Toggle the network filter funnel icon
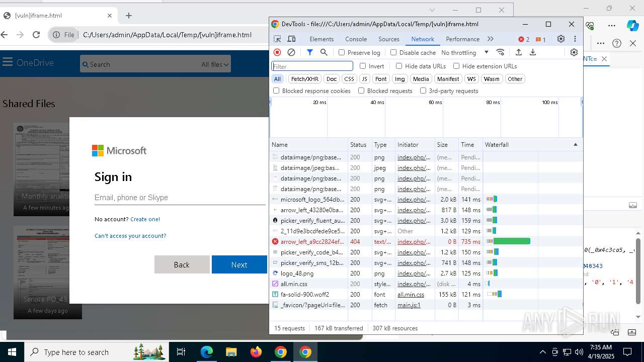Screen dimensions: 644x362 tap(310, 52)
